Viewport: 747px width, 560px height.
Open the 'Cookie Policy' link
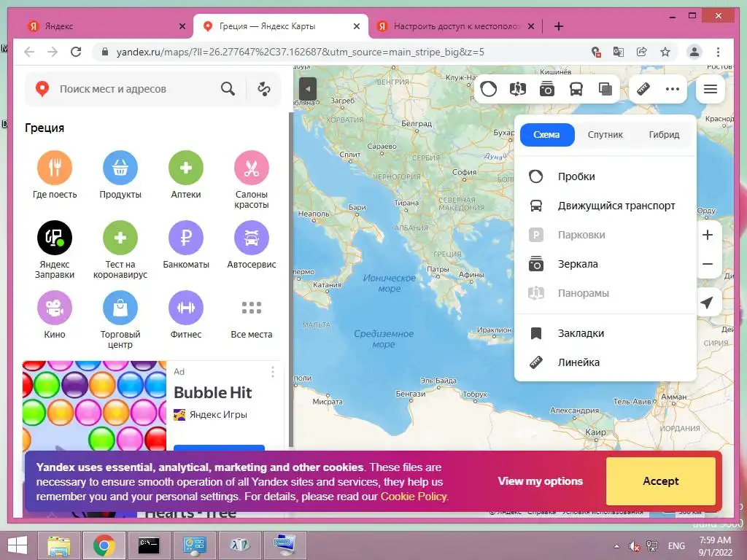pos(414,496)
